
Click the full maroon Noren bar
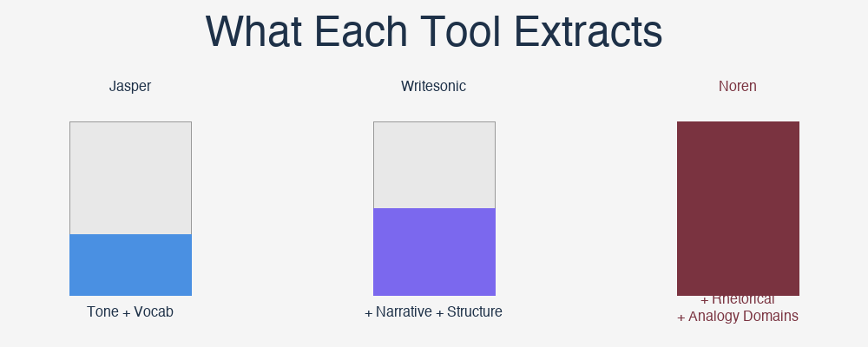[738, 208]
